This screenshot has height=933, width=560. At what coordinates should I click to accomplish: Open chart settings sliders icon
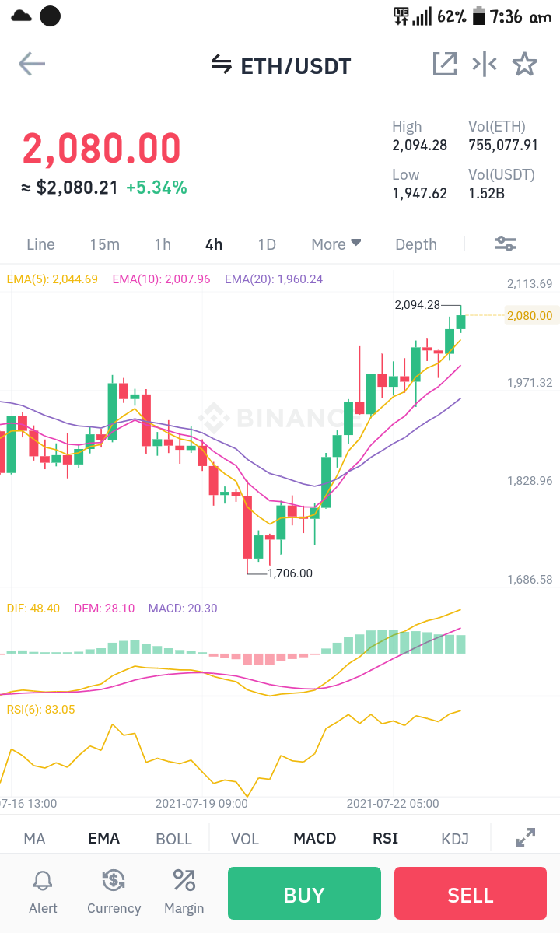click(505, 244)
